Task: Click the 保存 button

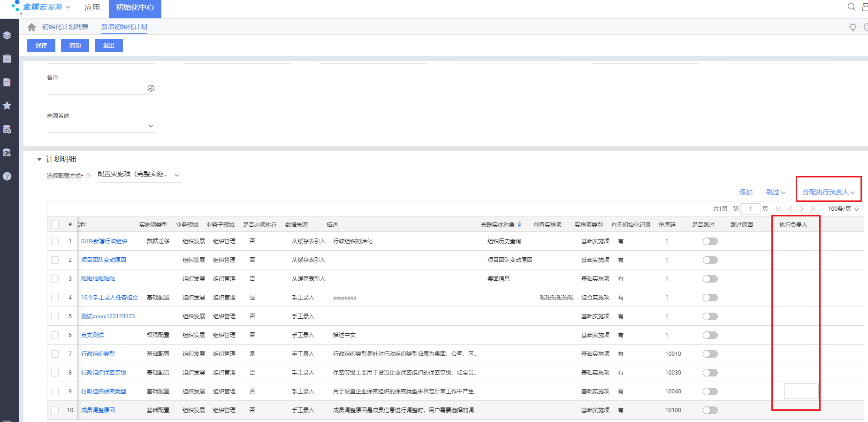Action: tap(41, 46)
